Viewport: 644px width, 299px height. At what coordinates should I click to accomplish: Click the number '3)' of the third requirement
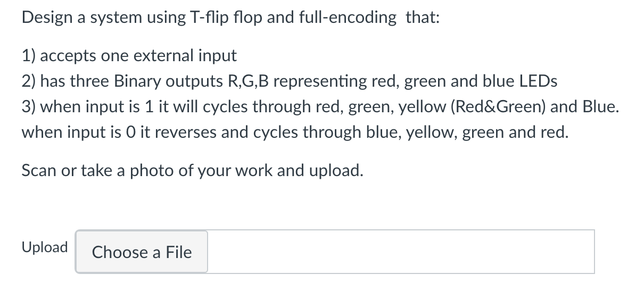tap(30, 107)
